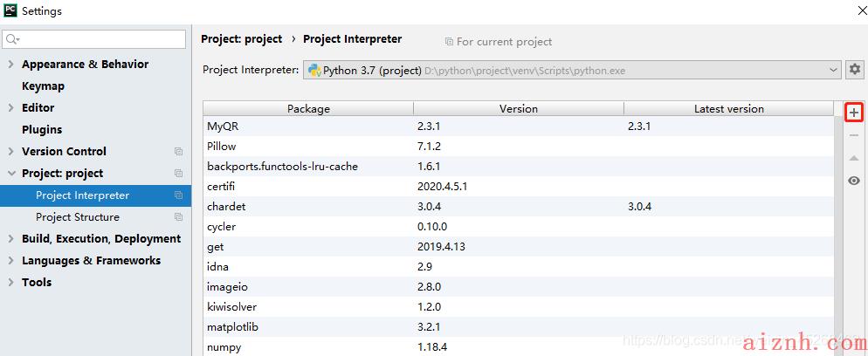Viewport: 868px width, 356px height.
Task: Open Editor settings
Action: [38, 108]
